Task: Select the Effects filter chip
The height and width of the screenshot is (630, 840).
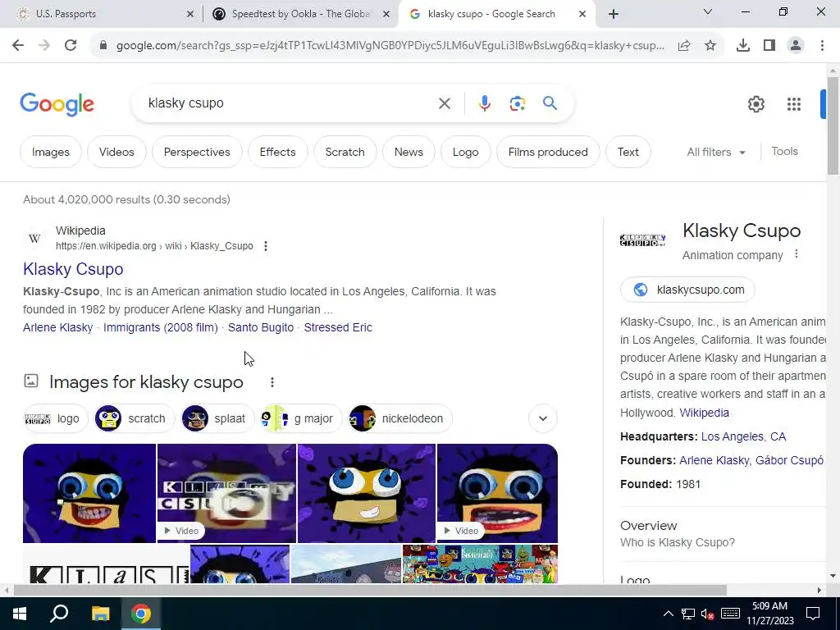Action: point(277,152)
